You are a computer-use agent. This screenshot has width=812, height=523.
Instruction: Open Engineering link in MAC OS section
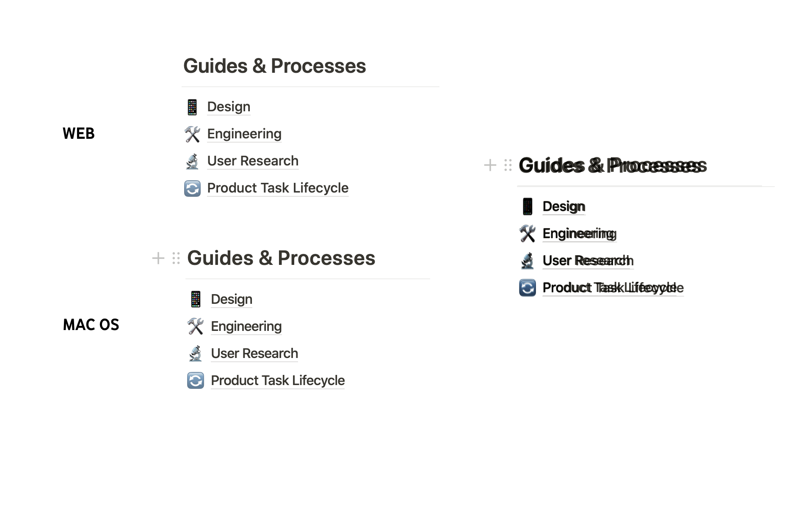[x=246, y=326]
